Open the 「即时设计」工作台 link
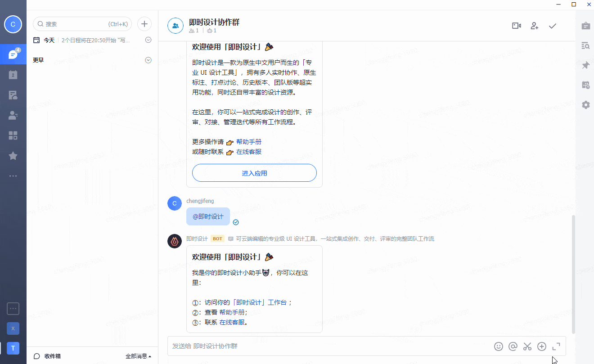The width and height of the screenshot is (594, 364). (260, 302)
